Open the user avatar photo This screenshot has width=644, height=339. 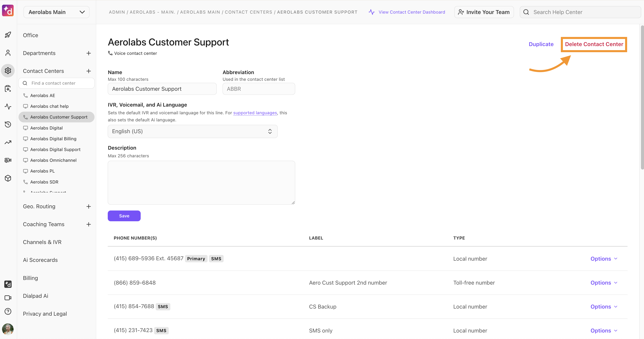tap(8, 329)
